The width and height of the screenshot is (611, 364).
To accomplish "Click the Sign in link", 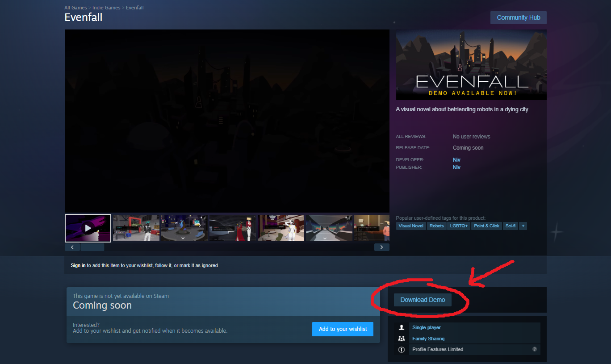I will (78, 265).
